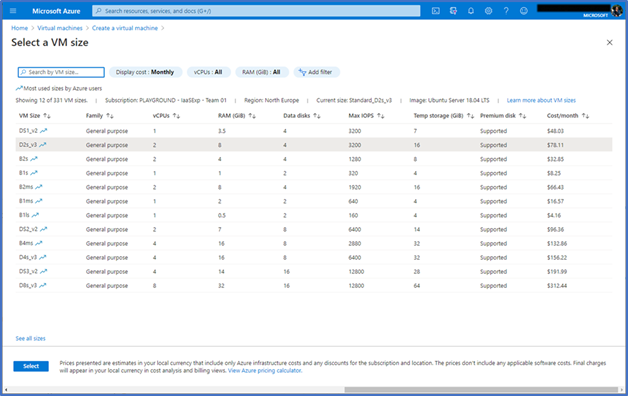Open the Azure portal hamburger menu
This screenshot has width=628, height=396.
tap(13, 11)
